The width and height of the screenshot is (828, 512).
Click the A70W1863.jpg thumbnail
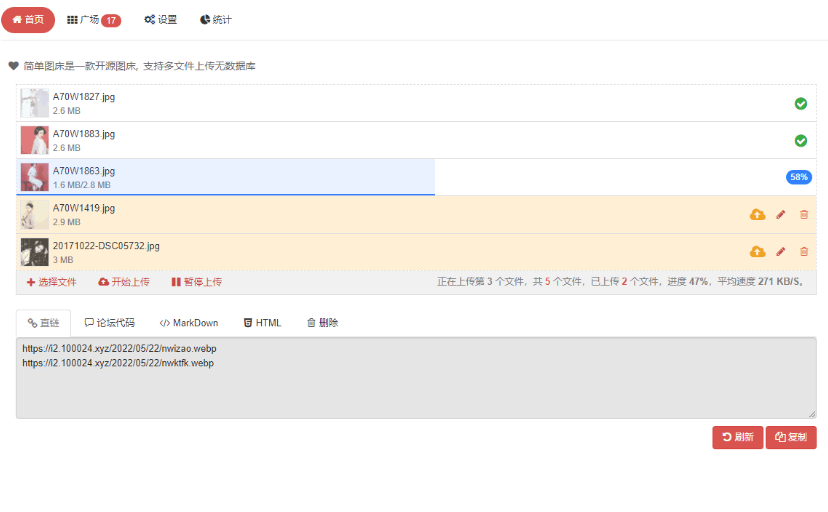point(34,177)
